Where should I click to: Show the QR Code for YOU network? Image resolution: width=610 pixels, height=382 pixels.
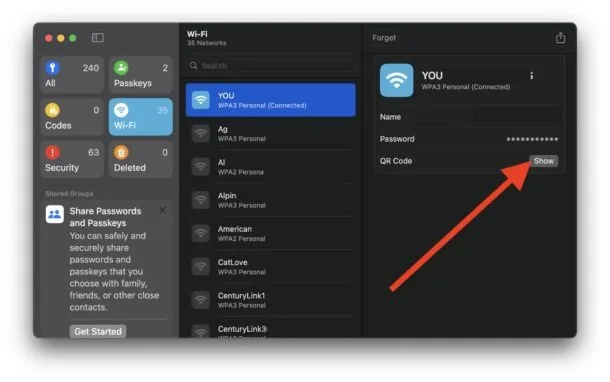pos(543,161)
